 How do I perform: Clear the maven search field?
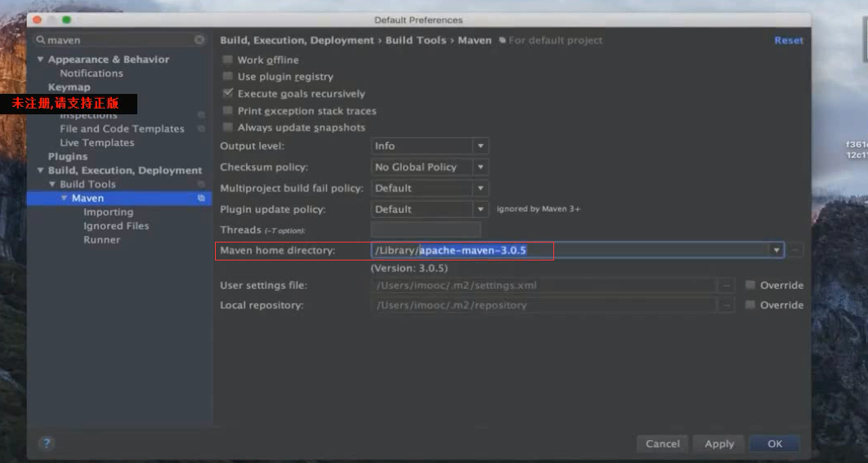point(199,40)
